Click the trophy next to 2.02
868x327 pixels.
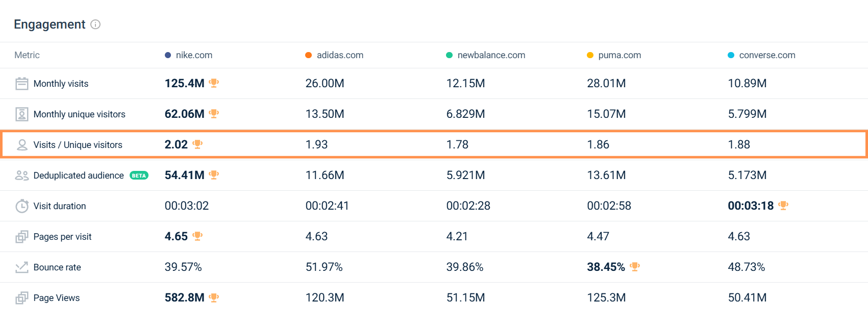(197, 144)
